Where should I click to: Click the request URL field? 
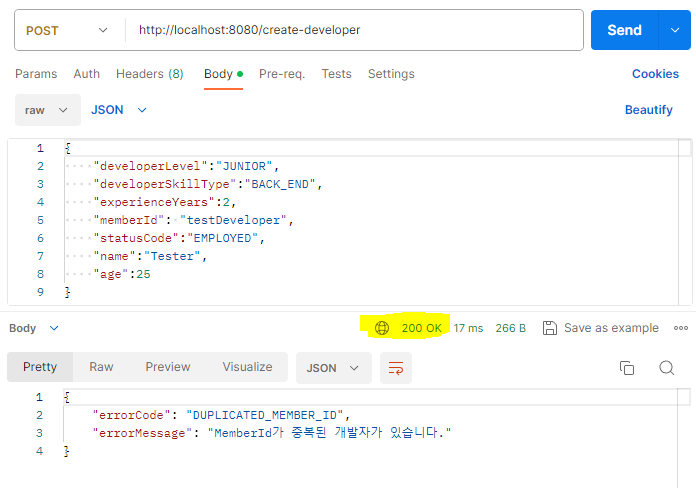point(354,30)
